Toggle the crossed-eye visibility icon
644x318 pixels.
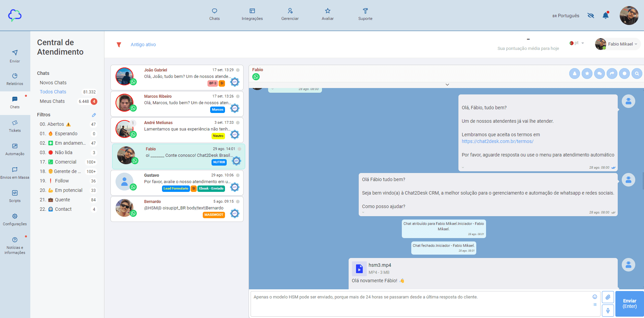591,16
